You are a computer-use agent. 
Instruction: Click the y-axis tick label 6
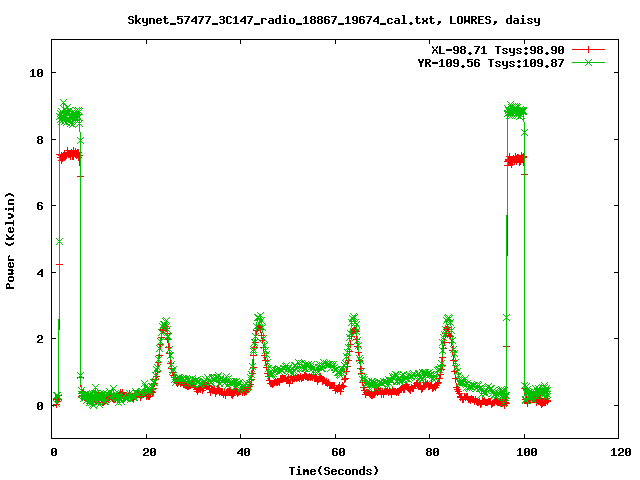pos(40,206)
